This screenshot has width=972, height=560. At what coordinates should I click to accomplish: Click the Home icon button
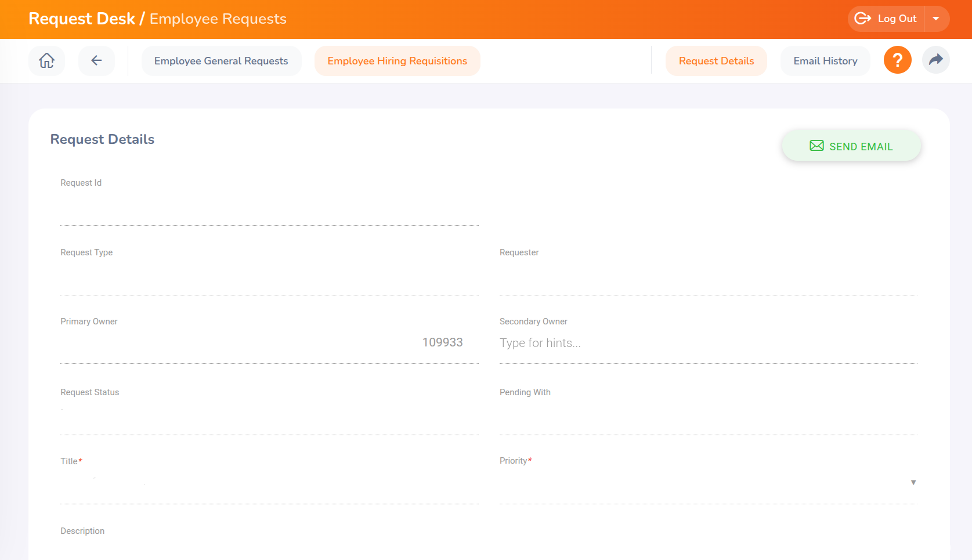pyautogui.click(x=46, y=60)
